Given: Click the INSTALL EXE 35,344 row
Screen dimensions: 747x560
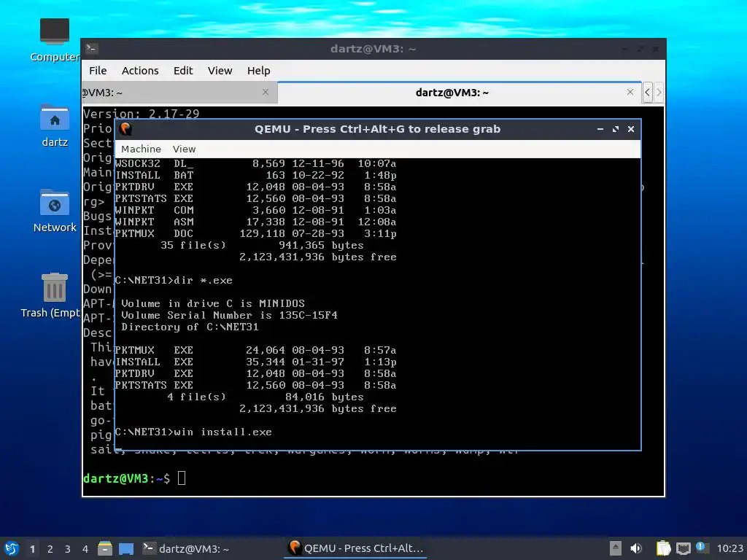Looking at the screenshot, I should pyautogui.click(x=255, y=362).
